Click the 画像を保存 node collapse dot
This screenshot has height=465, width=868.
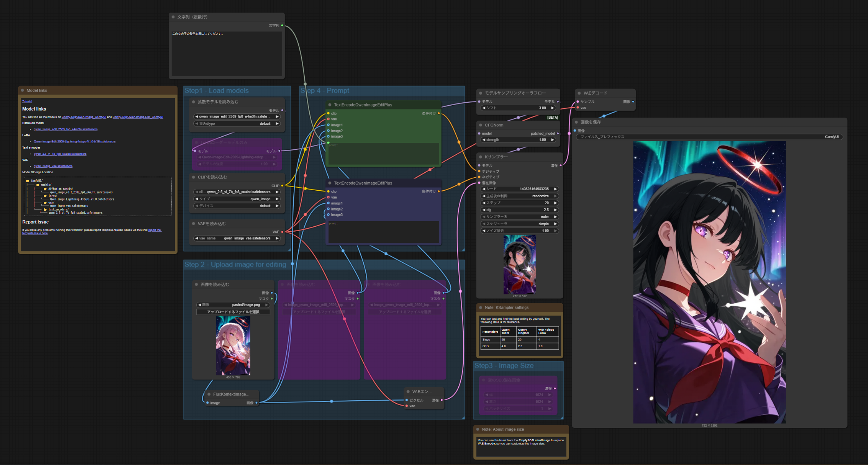[x=576, y=122]
